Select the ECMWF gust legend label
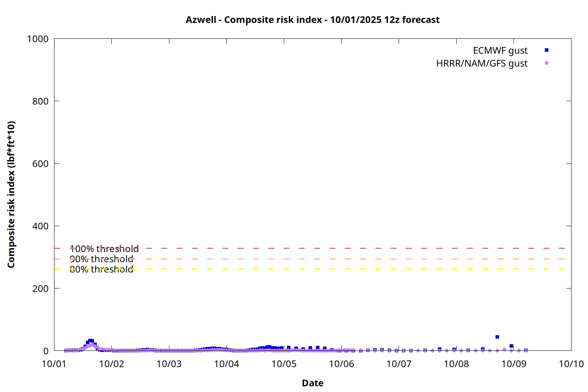The height and width of the screenshot is (392, 588). [500, 51]
